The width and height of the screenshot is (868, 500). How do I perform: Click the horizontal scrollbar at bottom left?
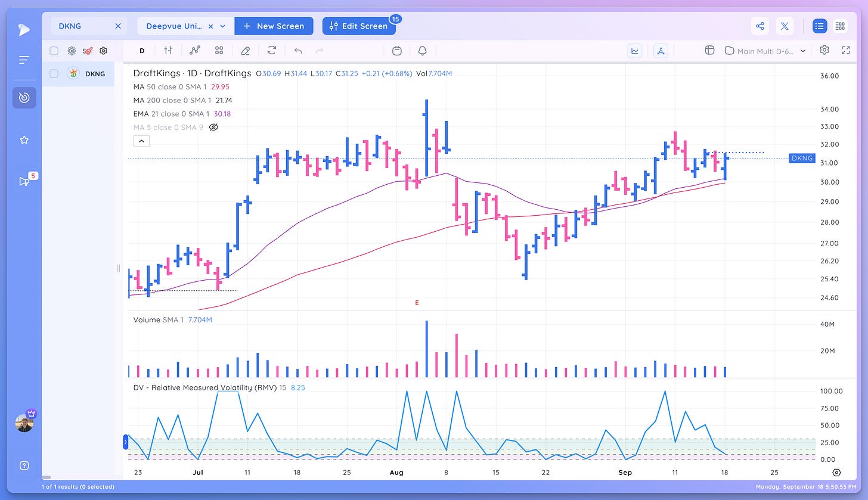coord(46,477)
